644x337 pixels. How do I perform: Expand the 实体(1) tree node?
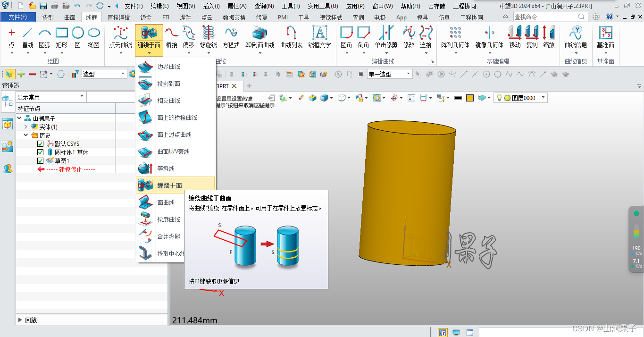26,127
